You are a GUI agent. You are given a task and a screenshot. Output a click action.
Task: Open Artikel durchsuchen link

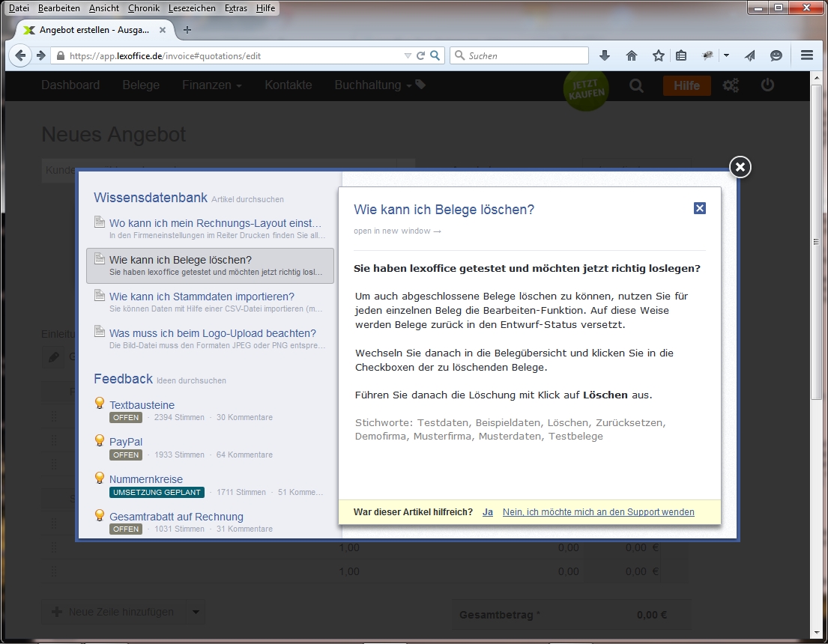click(x=248, y=199)
